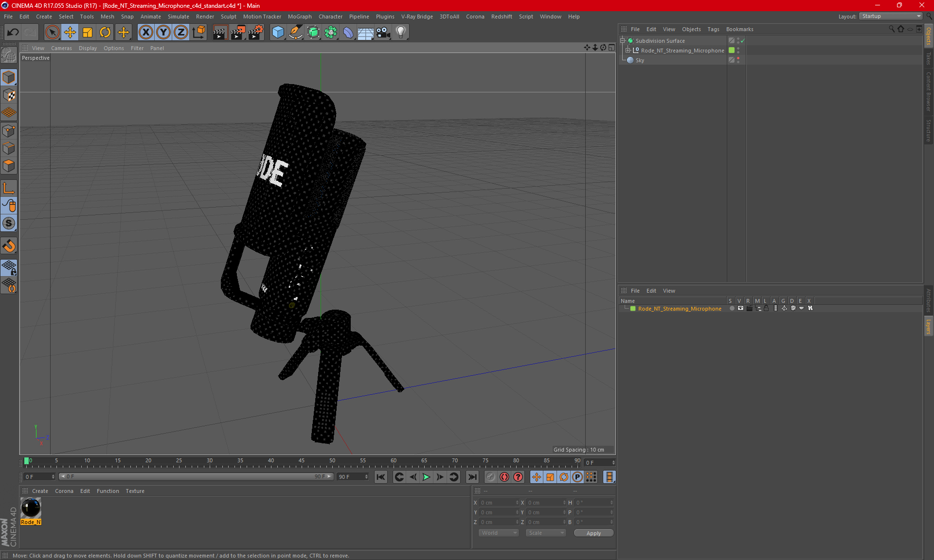Click the X position input field

[x=498, y=503]
